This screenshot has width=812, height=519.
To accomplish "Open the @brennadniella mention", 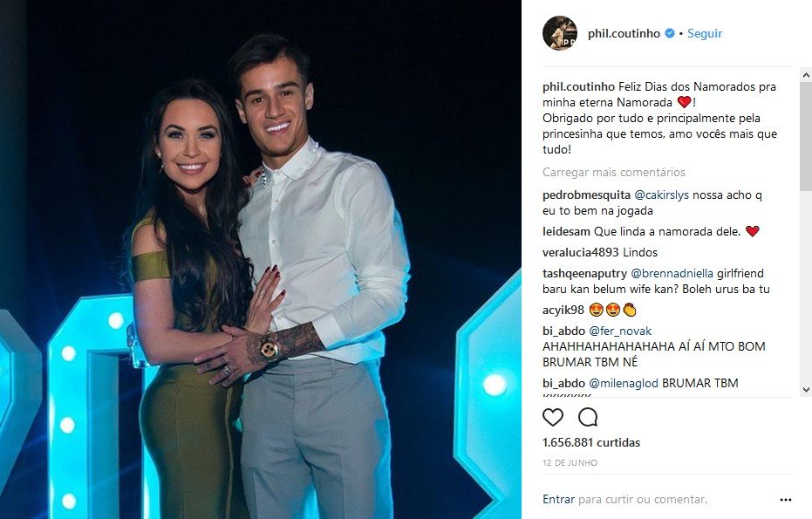I will pyautogui.click(x=672, y=273).
